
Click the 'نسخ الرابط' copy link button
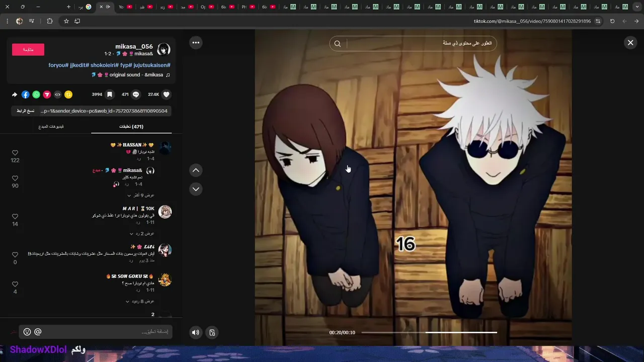26,111
